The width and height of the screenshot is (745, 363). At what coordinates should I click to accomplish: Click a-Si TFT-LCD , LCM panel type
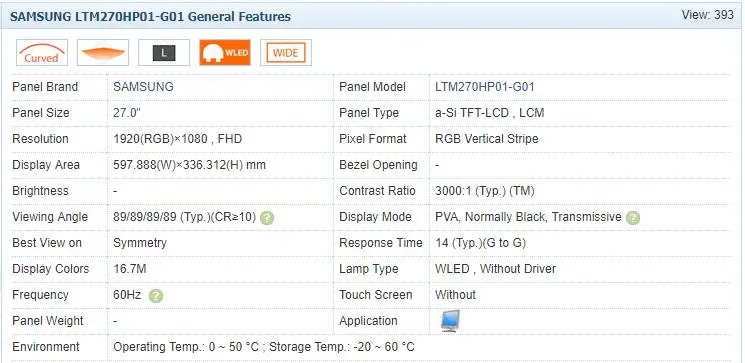pos(490,113)
